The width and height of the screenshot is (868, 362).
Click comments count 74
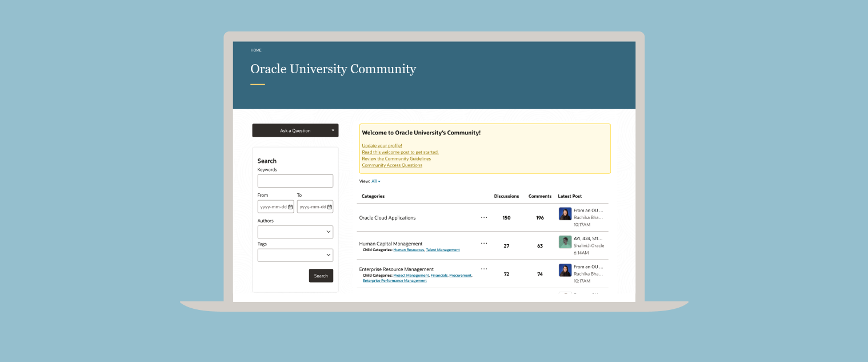[540, 274]
